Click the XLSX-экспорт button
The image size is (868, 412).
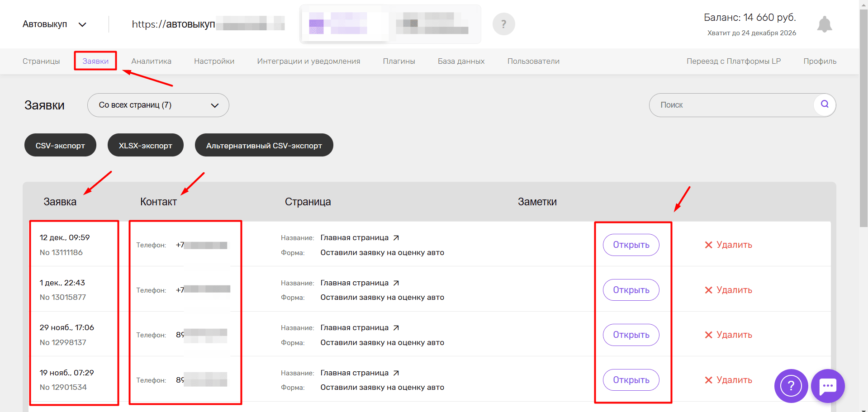pyautogui.click(x=146, y=145)
